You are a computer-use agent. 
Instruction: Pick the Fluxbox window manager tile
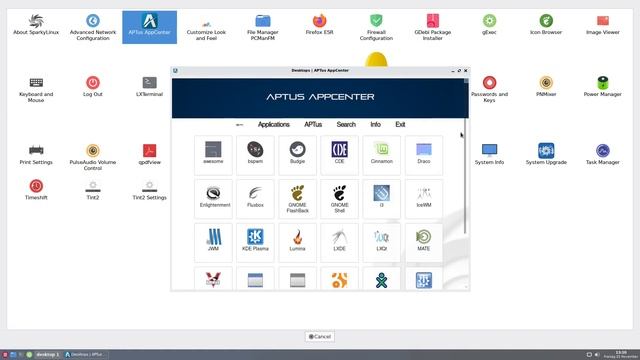(x=255, y=199)
